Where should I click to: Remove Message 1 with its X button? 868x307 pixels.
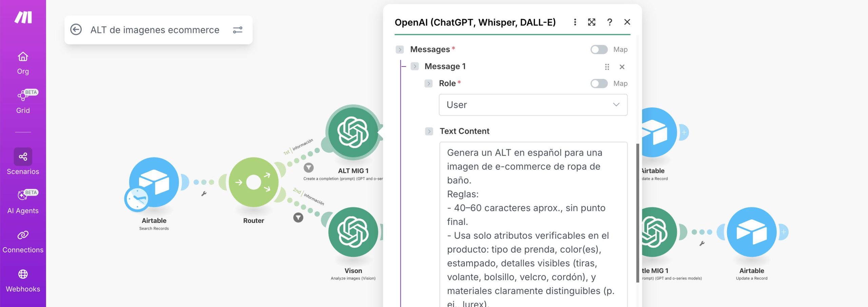pos(622,67)
